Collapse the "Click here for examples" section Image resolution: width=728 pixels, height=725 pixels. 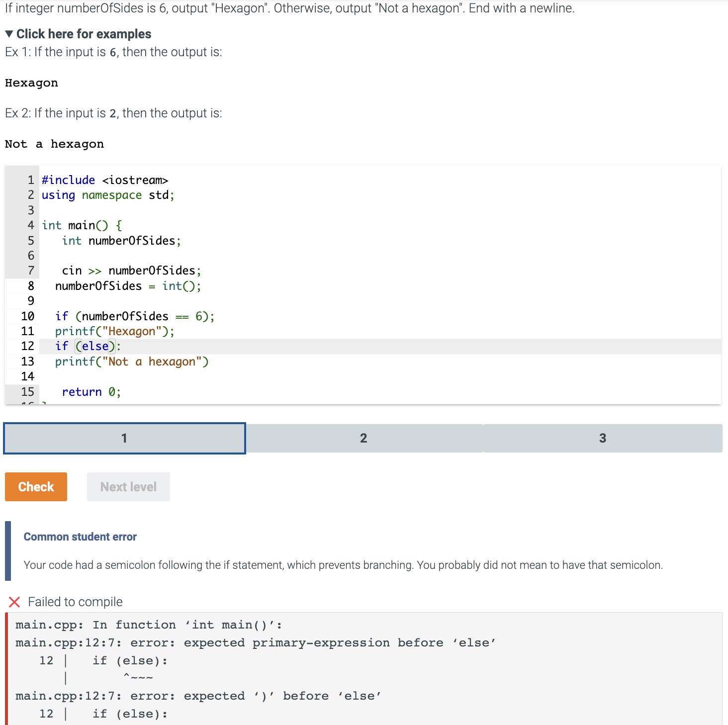click(x=84, y=34)
